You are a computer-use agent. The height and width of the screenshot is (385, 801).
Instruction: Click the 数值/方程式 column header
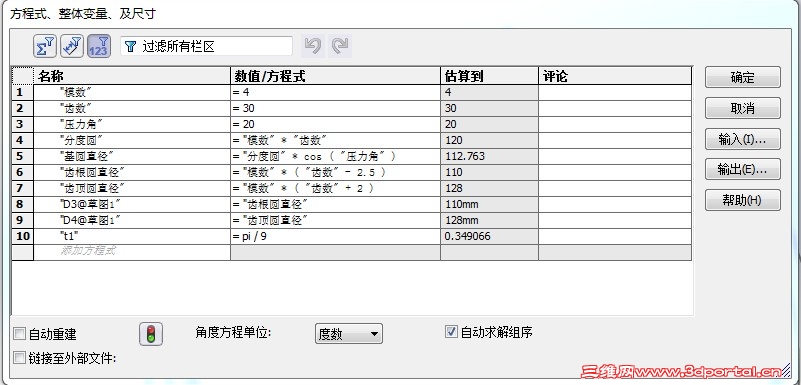[x=336, y=76]
